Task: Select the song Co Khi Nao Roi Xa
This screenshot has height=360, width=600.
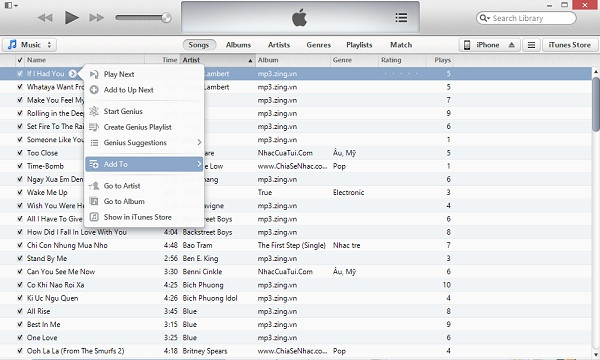Action: (x=55, y=285)
